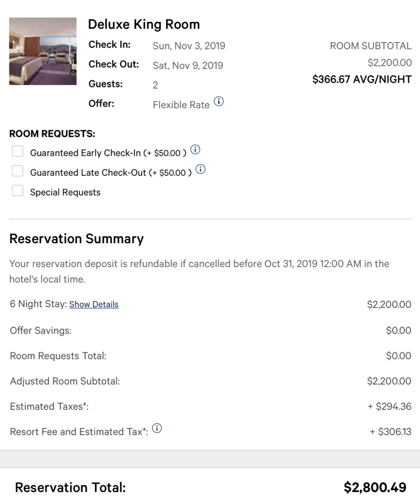Click the Deluxe King Room photo thumbnail

(43, 51)
